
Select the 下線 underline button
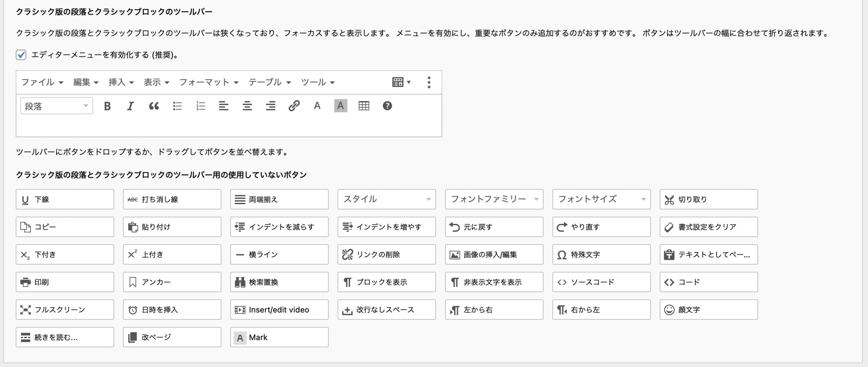point(65,199)
